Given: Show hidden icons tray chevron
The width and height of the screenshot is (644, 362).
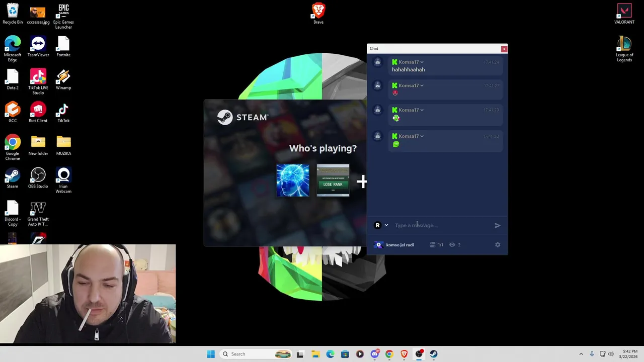Looking at the screenshot, I should tap(581, 354).
